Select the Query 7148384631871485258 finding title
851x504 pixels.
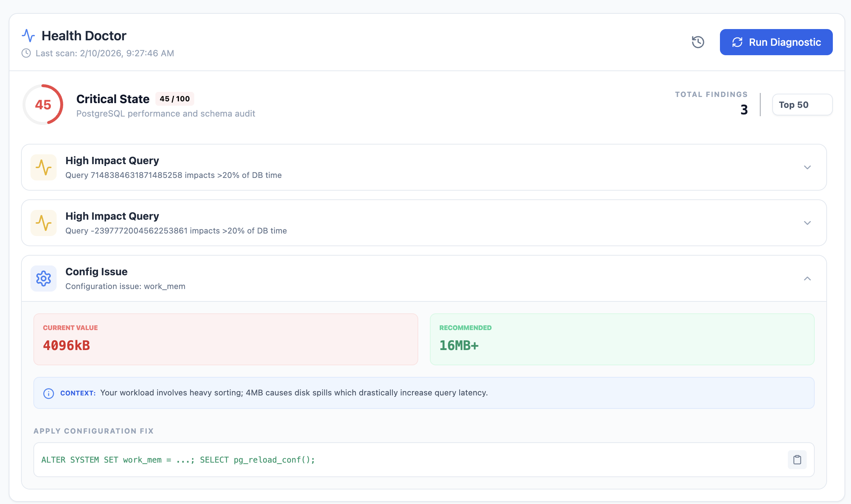112,160
